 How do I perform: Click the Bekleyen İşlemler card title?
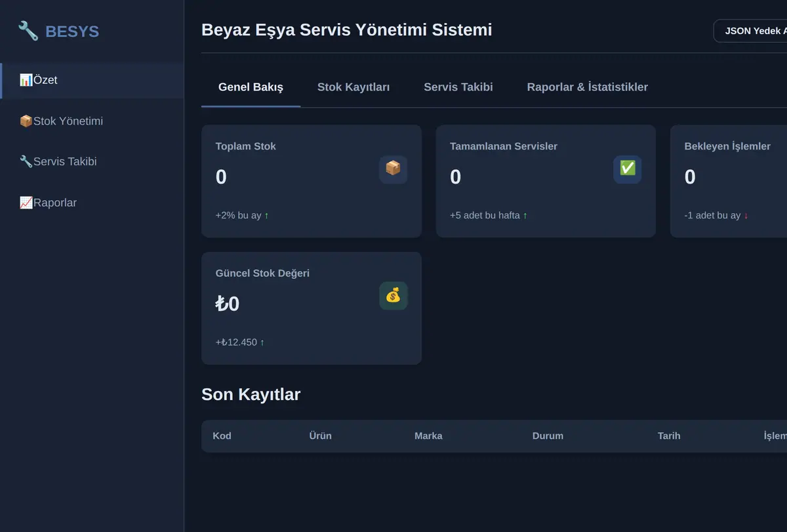(x=727, y=146)
